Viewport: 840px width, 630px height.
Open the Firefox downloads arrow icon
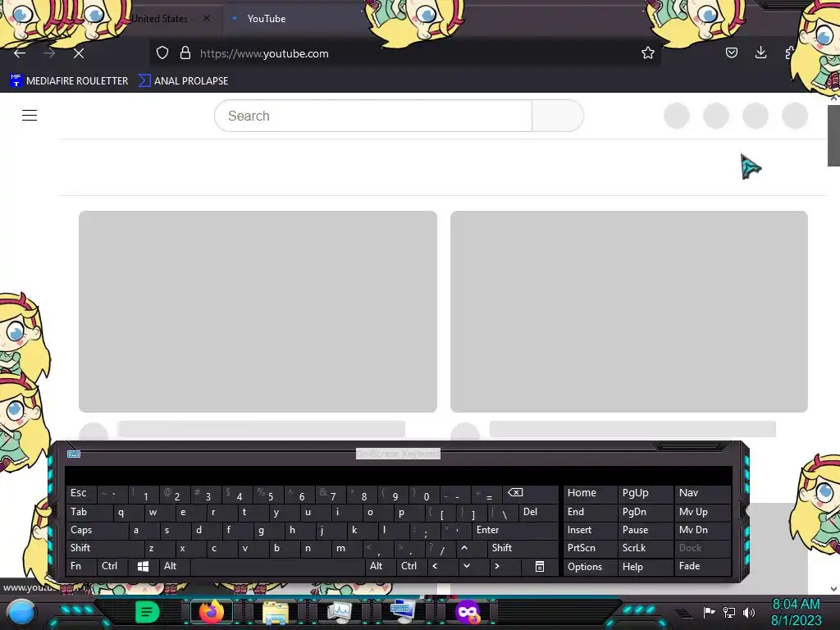click(x=760, y=52)
